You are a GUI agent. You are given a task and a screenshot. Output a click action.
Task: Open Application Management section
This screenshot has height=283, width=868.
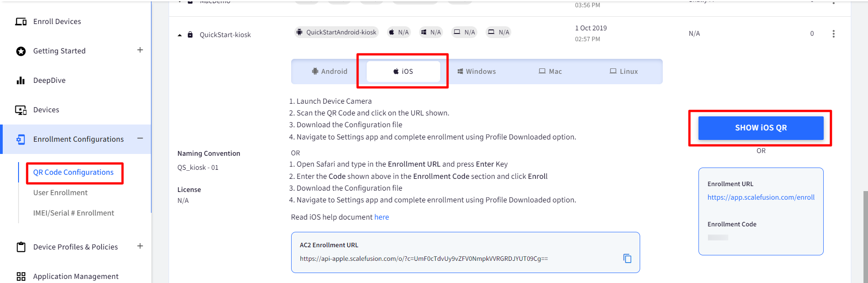[x=76, y=277]
